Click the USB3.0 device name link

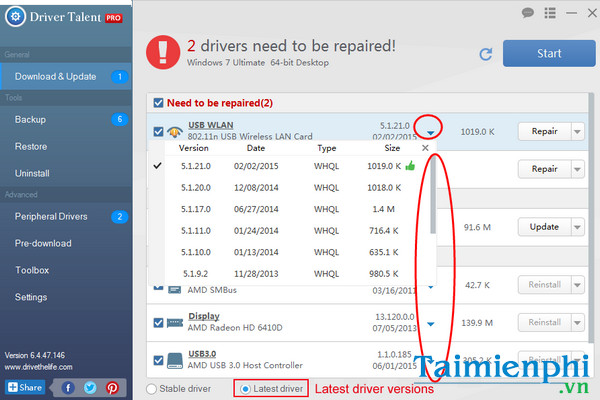point(202,354)
